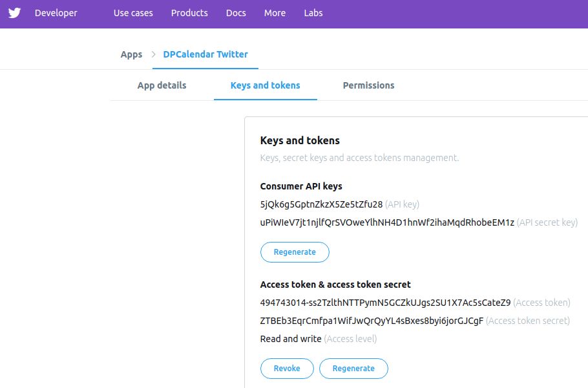Open the Docs menu
This screenshot has height=388, width=588.
click(236, 13)
